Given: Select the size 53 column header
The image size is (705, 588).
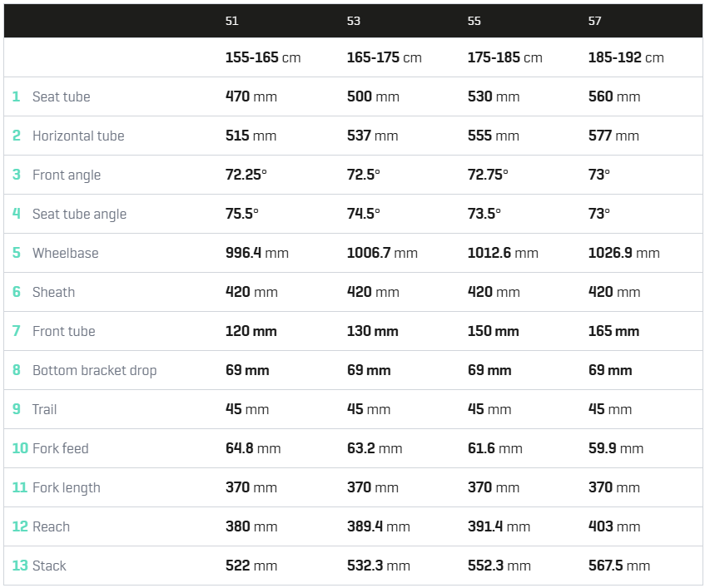Looking at the screenshot, I should [x=354, y=21].
